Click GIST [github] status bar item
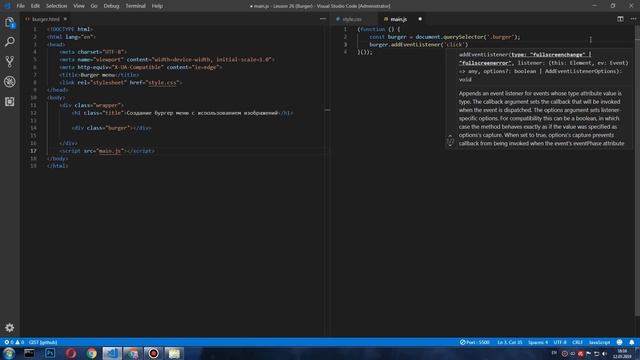640x360 pixels. point(43,342)
